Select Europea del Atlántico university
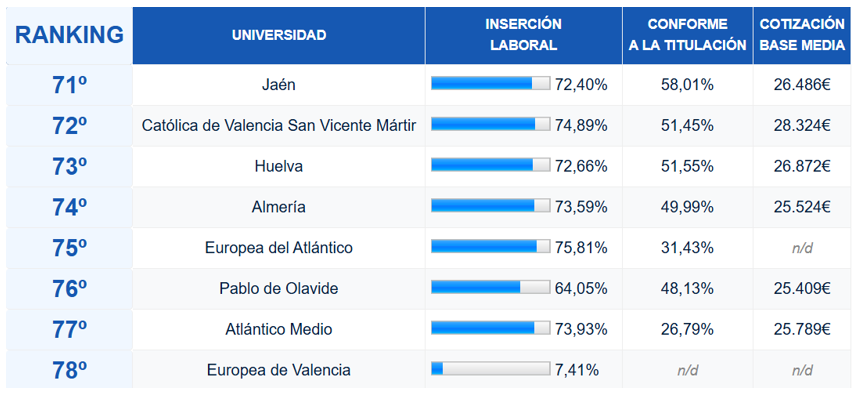 pos(279,248)
